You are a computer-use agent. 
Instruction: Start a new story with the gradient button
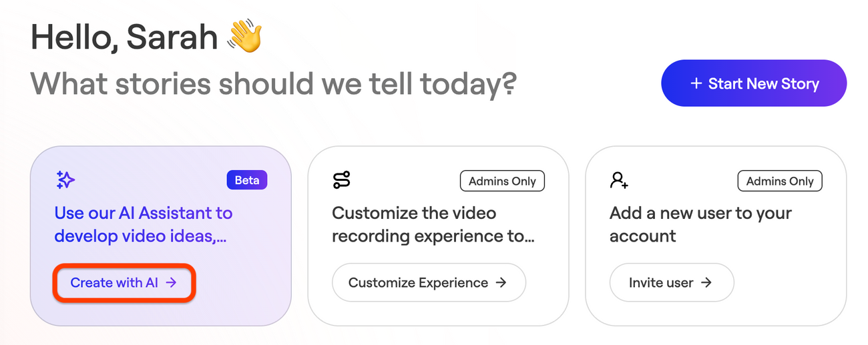point(754,83)
